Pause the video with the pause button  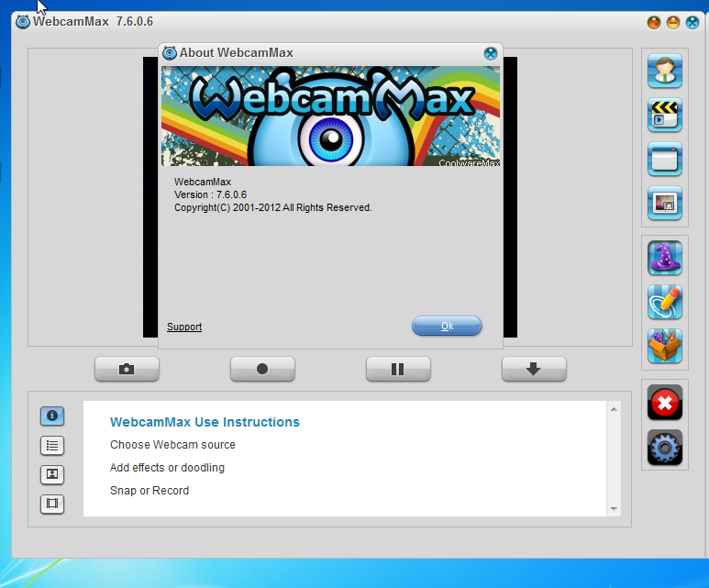click(398, 369)
